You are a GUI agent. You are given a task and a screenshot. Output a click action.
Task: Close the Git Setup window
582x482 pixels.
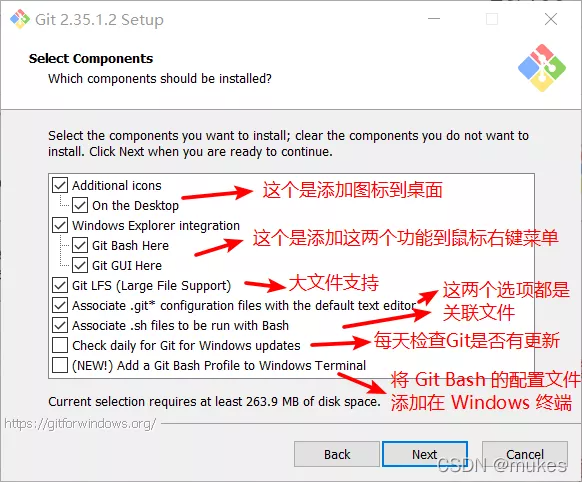pos(551,19)
